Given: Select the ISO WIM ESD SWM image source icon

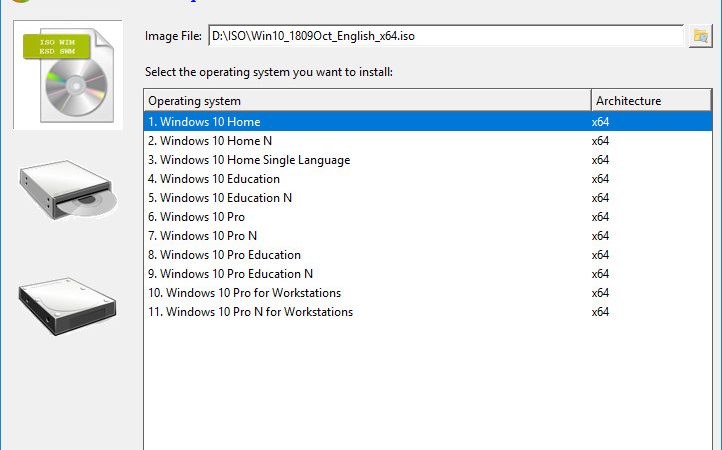Looking at the screenshot, I should (x=68, y=75).
